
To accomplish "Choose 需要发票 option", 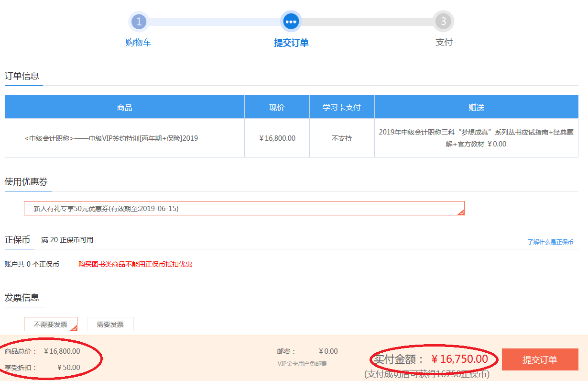I will click(110, 324).
